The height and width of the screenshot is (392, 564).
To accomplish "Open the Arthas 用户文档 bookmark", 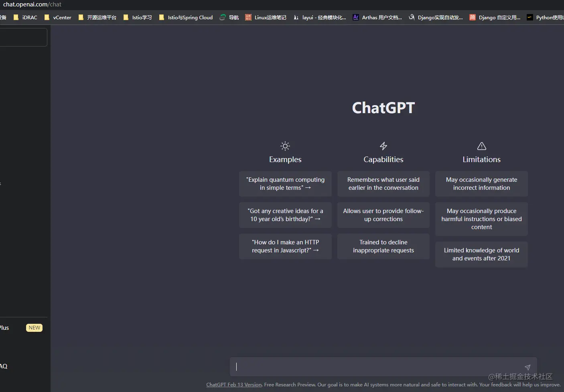I will (x=377, y=17).
